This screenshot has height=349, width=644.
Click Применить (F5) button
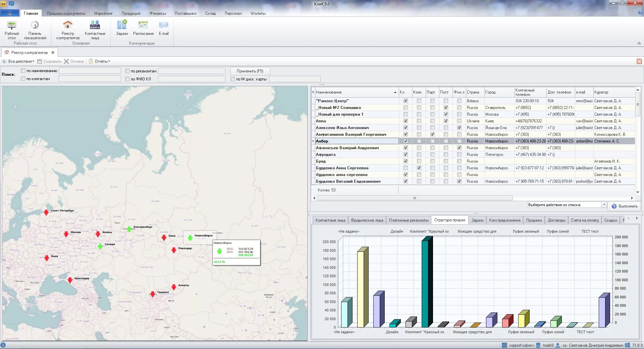250,71
